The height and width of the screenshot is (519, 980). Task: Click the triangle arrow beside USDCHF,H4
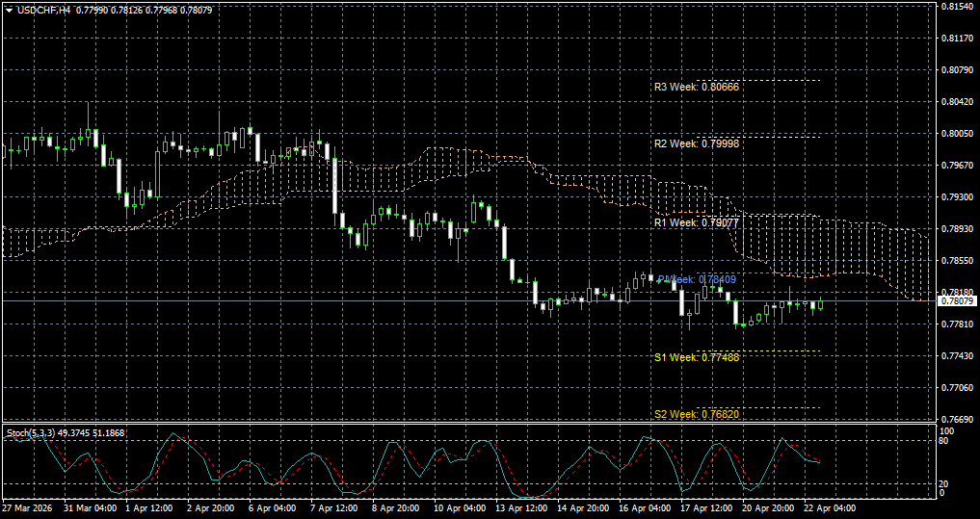click(x=9, y=10)
